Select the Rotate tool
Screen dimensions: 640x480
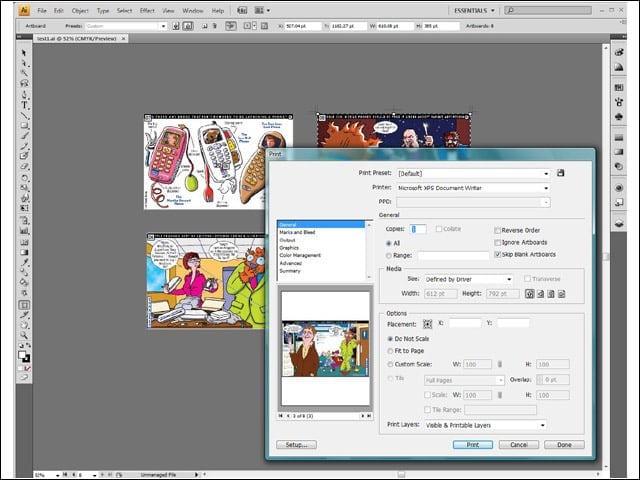(x=24, y=178)
